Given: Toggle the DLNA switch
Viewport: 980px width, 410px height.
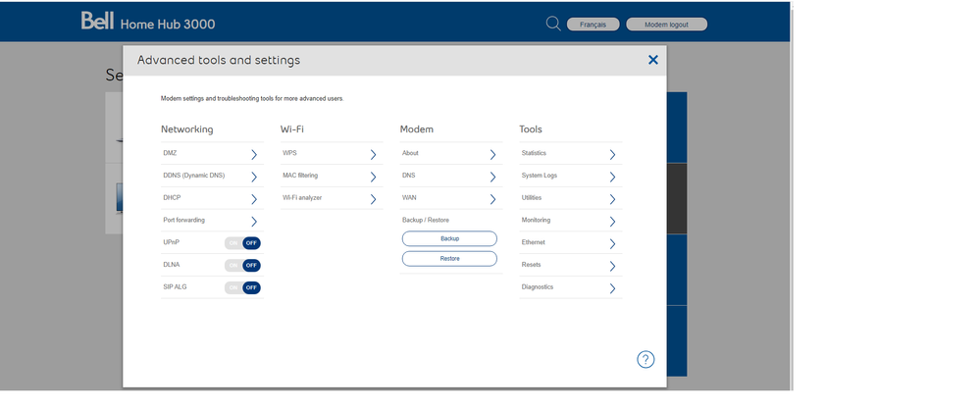Looking at the screenshot, I should [x=242, y=265].
